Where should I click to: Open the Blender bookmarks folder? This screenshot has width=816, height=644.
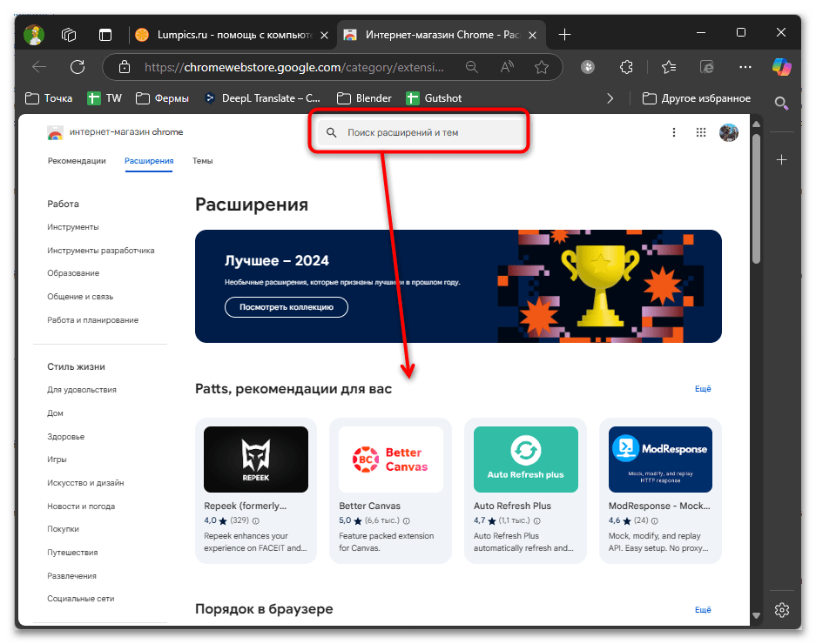pos(364,98)
